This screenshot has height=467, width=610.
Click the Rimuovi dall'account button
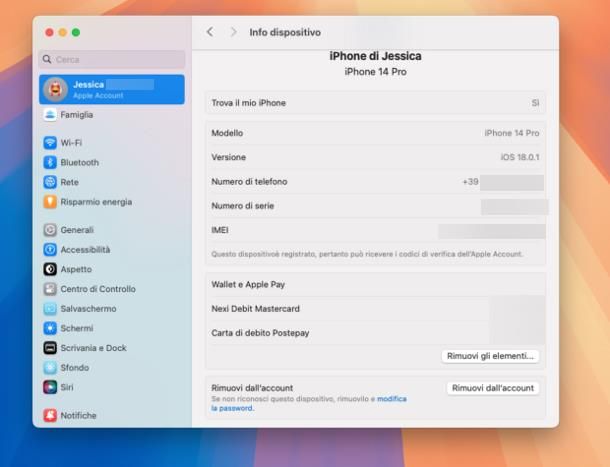(493, 388)
